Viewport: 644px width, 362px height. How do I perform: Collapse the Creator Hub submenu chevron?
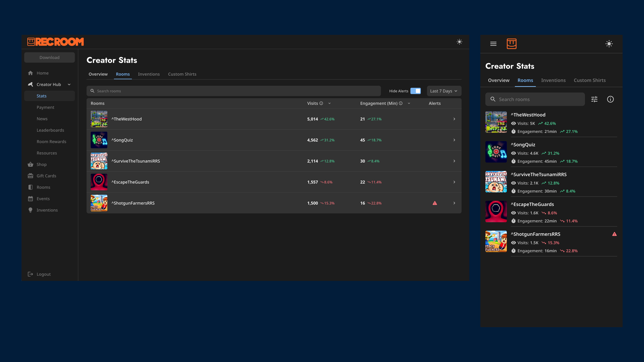coord(69,84)
